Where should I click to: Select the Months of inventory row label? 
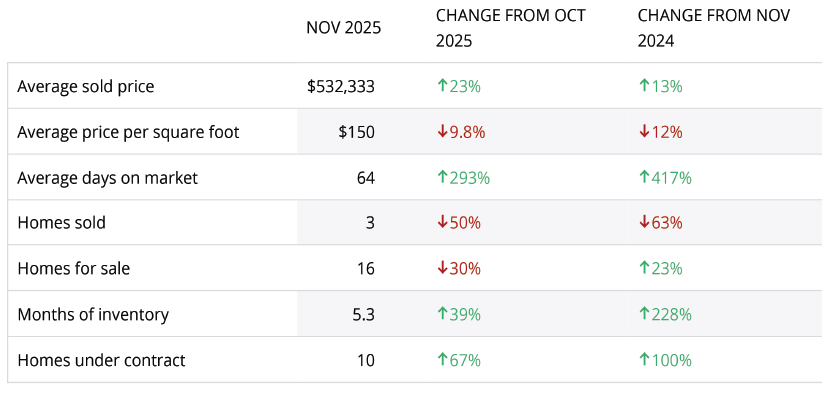93,314
